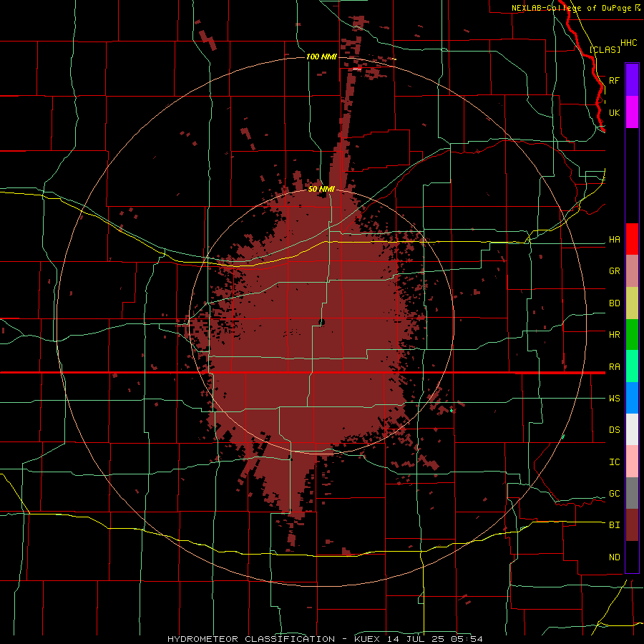Click the GR legend label
644x644 pixels.
614,271
